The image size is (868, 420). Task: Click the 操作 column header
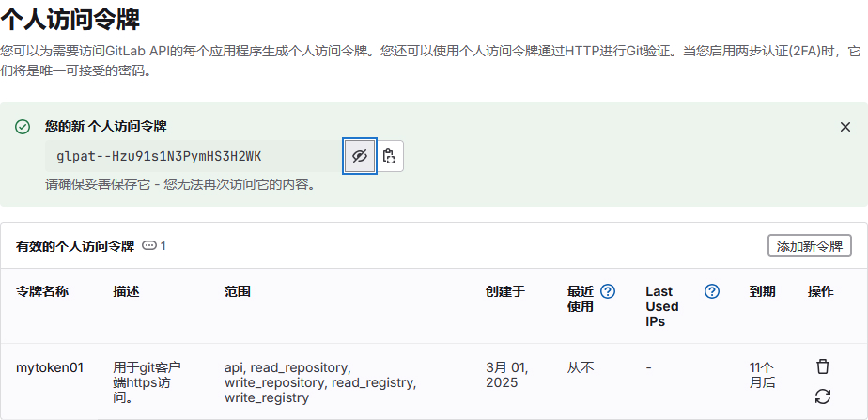(821, 291)
